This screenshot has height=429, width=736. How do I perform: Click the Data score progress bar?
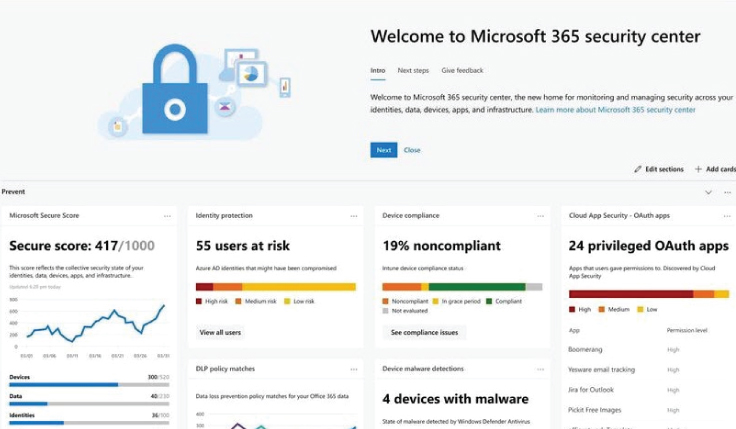tap(89, 404)
